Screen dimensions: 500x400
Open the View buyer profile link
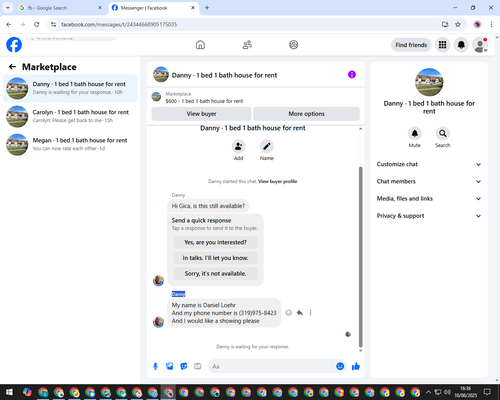pyautogui.click(x=277, y=181)
